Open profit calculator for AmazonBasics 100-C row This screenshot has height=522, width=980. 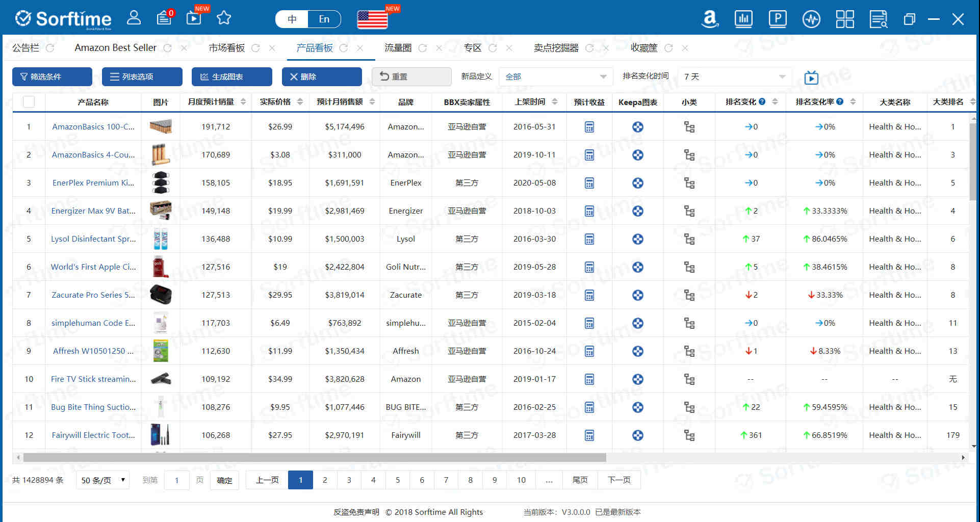(x=589, y=127)
